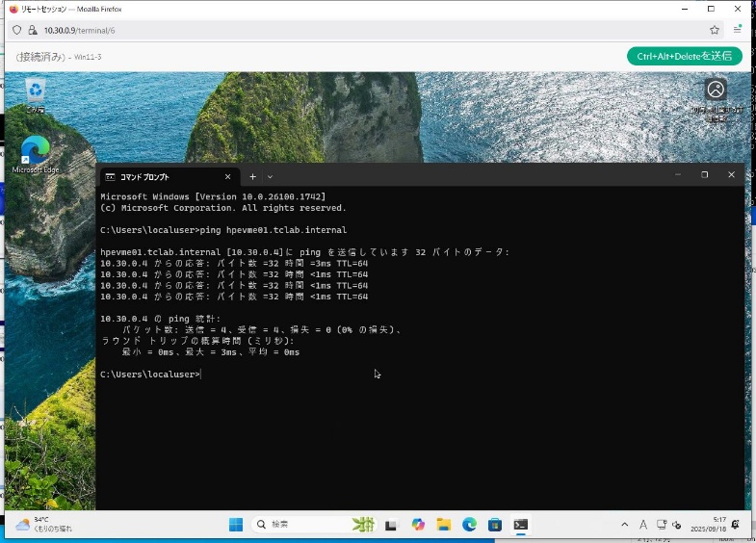This screenshot has height=543, width=756.
Task: Launch File Explorer from the taskbar
Action: (x=443, y=525)
